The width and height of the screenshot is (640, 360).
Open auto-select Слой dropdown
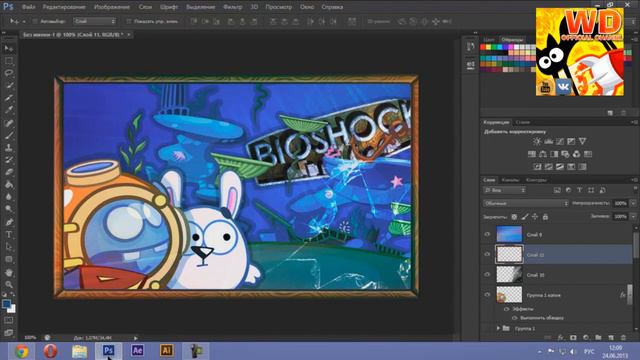pos(95,21)
